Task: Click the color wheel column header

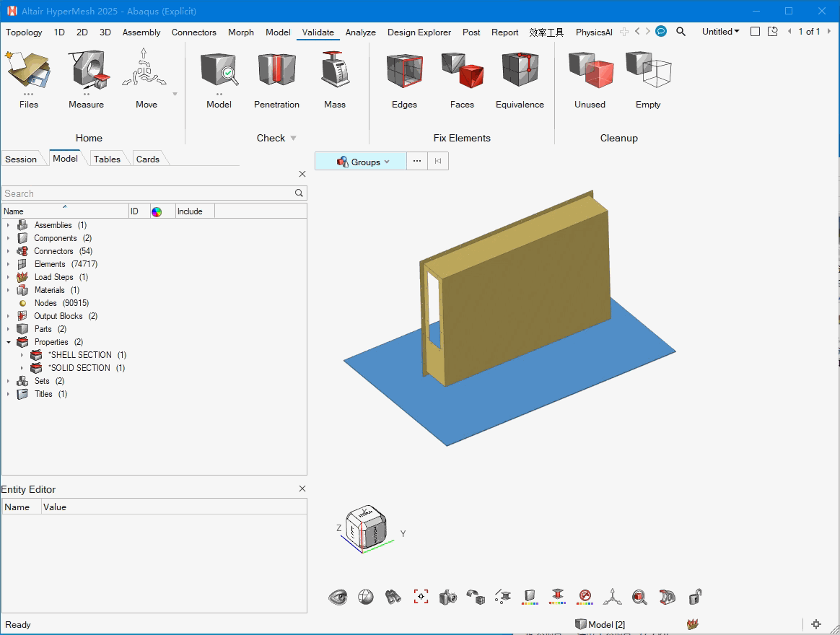Action: (x=157, y=211)
